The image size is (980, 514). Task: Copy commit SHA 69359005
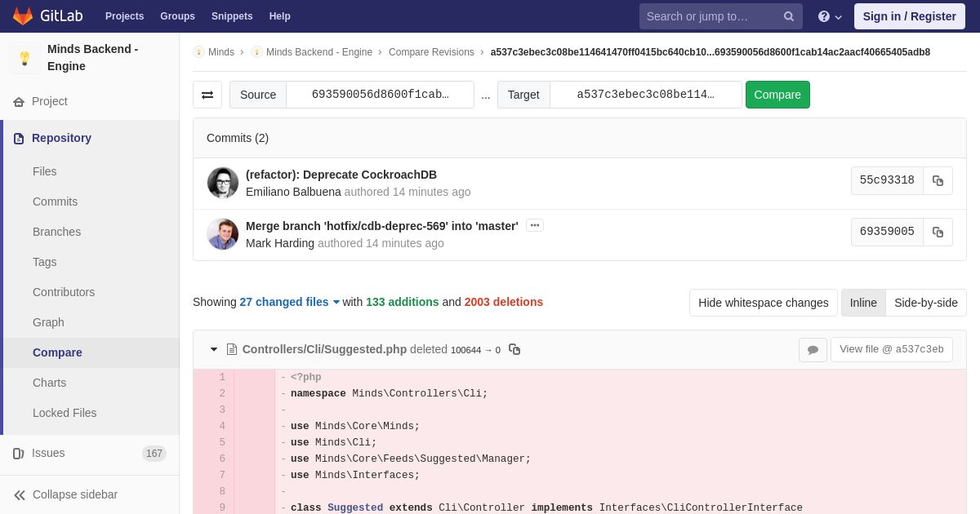tap(938, 233)
